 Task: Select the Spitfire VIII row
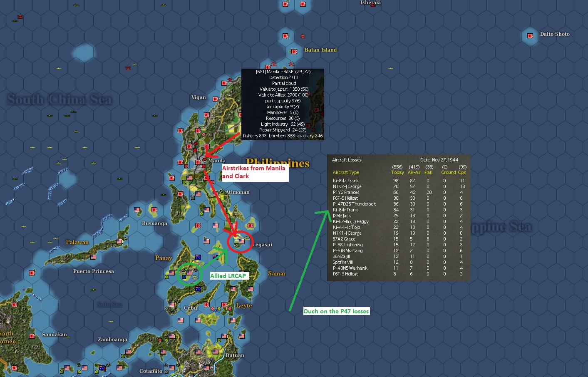(399, 262)
